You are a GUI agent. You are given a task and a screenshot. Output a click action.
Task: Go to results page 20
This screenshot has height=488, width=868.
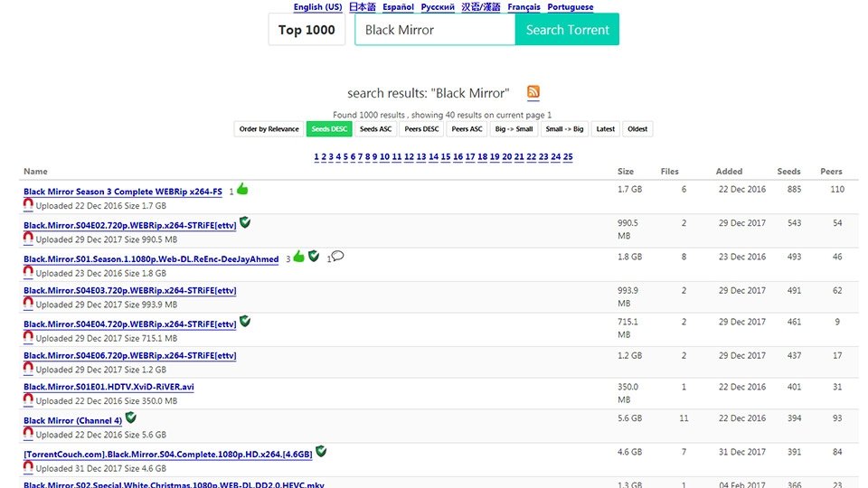pyautogui.click(x=506, y=156)
